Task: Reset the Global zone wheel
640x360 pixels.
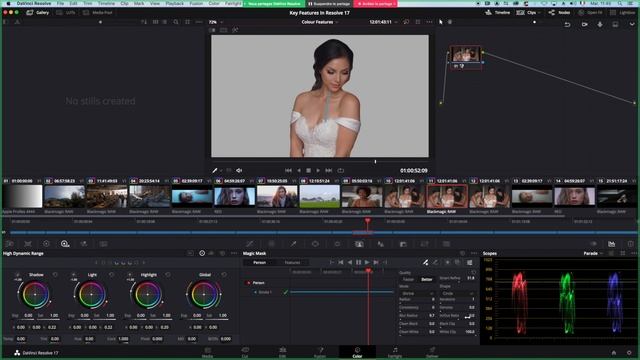Action: [224, 275]
